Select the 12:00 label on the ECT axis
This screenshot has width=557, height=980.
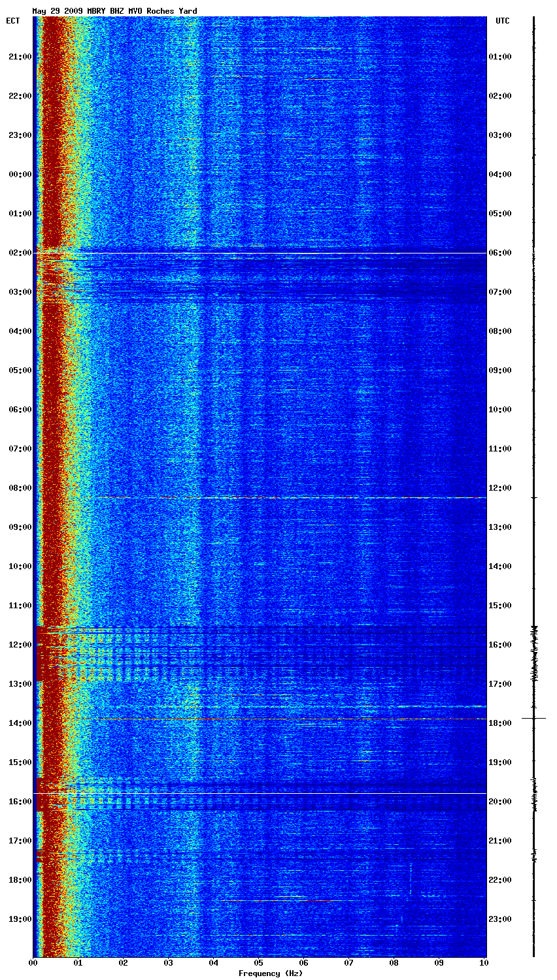pos(19,645)
